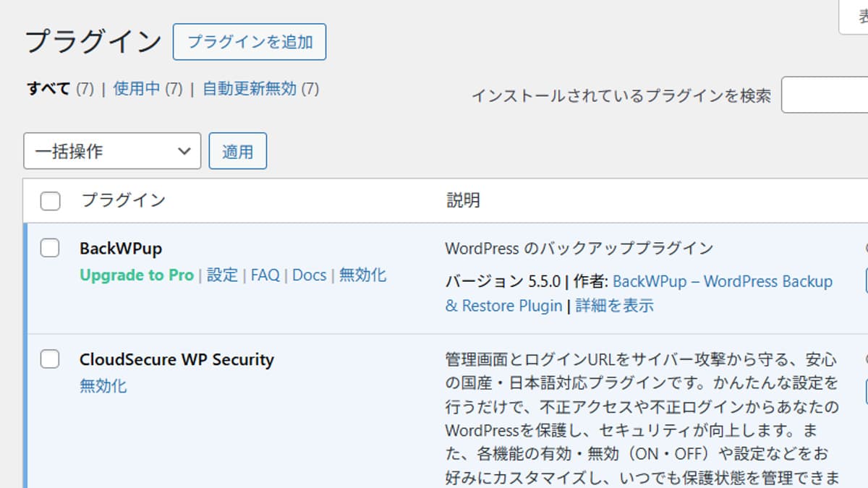The width and height of the screenshot is (868, 488).
Task: Open BackWPup Upgrade to Pro link
Action: click(137, 275)
